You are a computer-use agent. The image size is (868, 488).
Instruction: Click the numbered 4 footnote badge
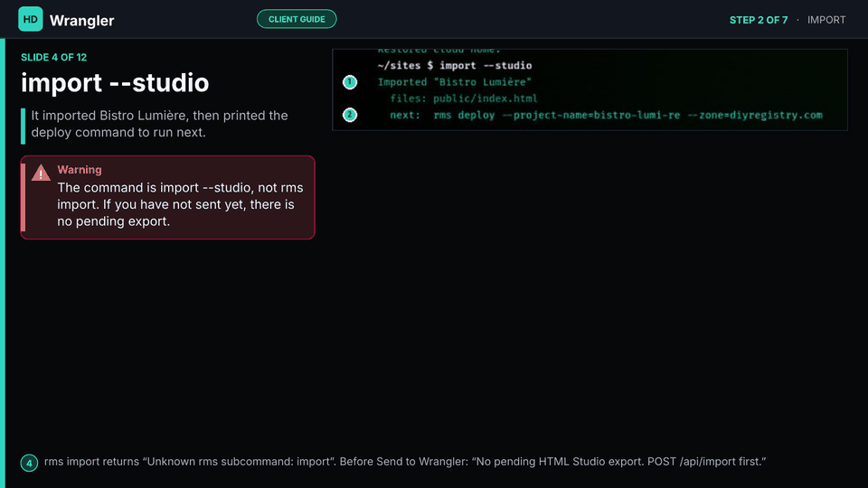coord(29,463)
